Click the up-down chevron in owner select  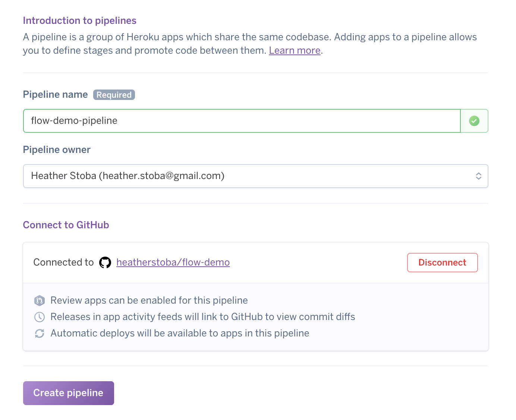point(479,176)
